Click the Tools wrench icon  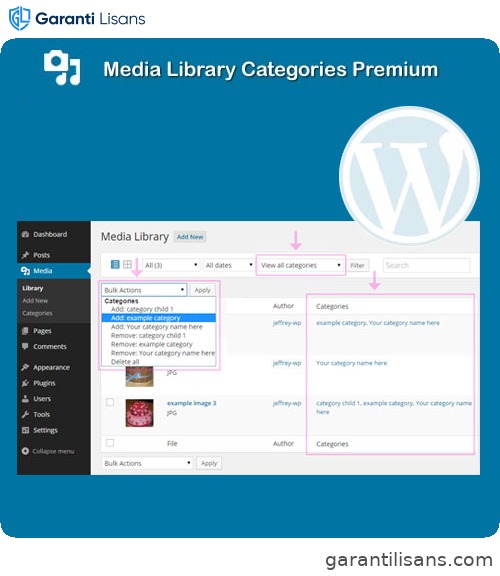25,415
